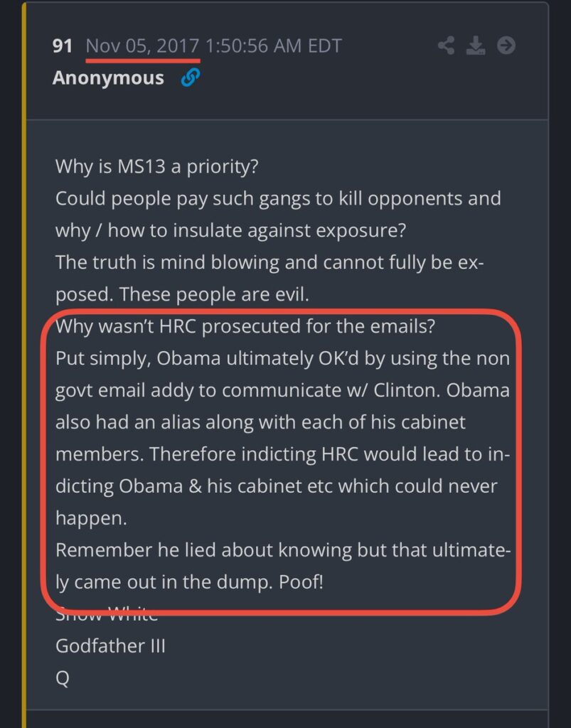Click the 'Remember he lied about knowing' line
The width and height of the screenshot is (571, 728).
(283, 550)
